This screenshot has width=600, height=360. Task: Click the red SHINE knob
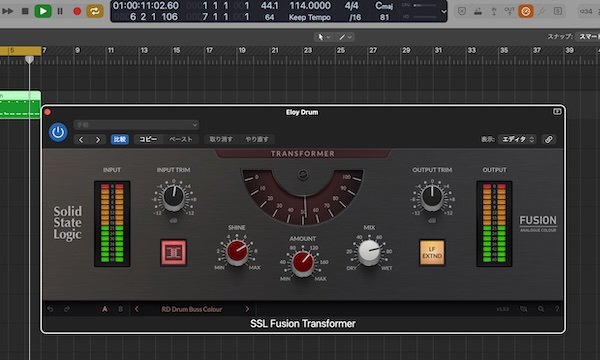point(237,252)
